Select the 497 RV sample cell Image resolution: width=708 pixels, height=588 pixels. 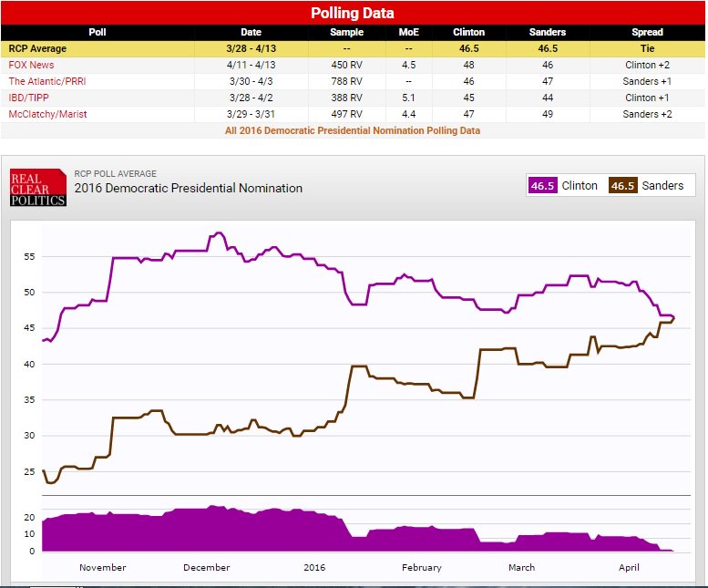coord(346,114)
